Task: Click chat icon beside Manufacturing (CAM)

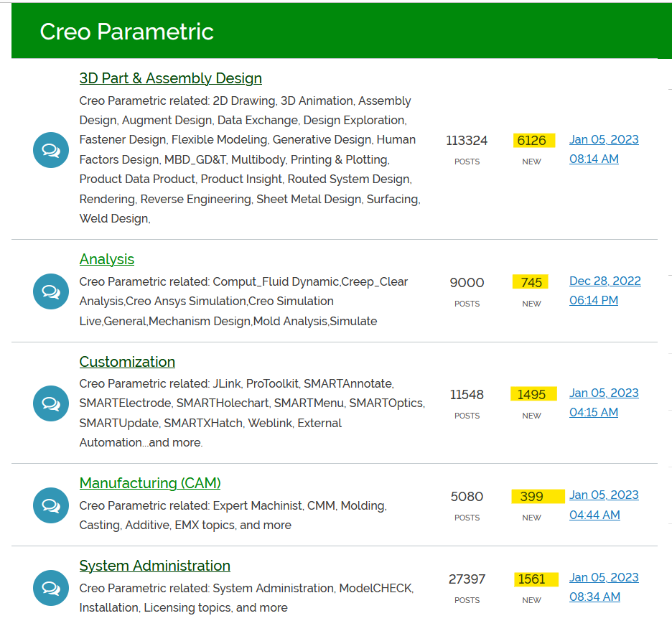Action: 51,505
